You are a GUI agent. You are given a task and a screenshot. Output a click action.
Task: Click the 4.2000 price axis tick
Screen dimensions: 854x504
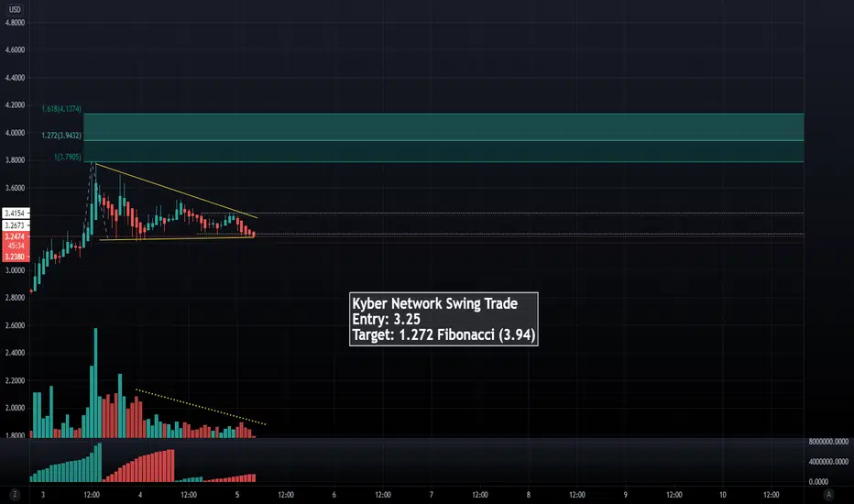(16, 105)
